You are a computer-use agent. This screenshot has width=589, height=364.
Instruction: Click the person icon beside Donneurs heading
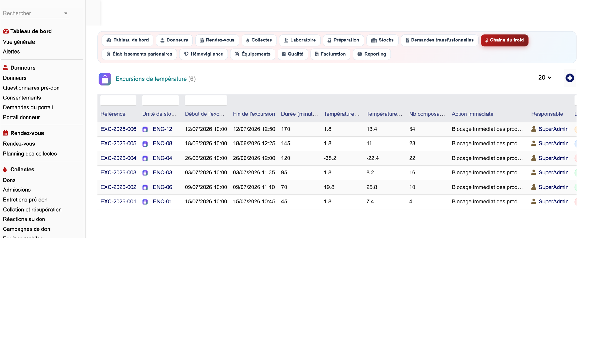(x=5, y=67)
